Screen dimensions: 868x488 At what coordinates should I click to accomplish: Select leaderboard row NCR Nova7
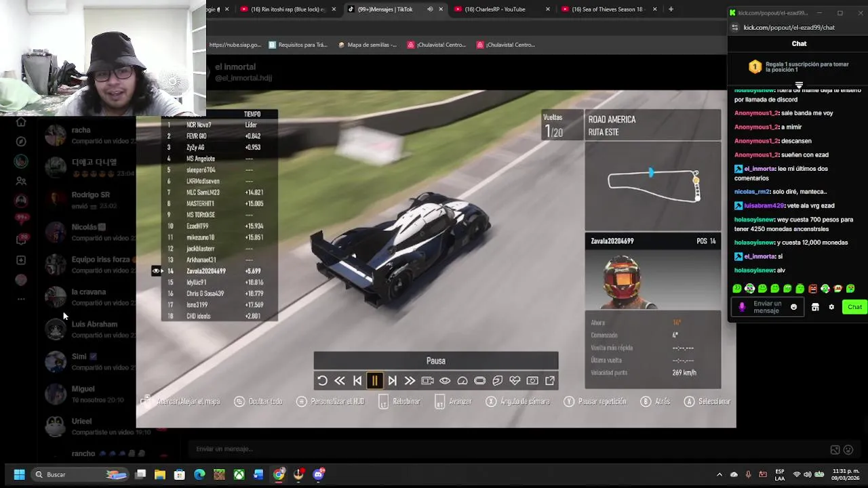219,125
